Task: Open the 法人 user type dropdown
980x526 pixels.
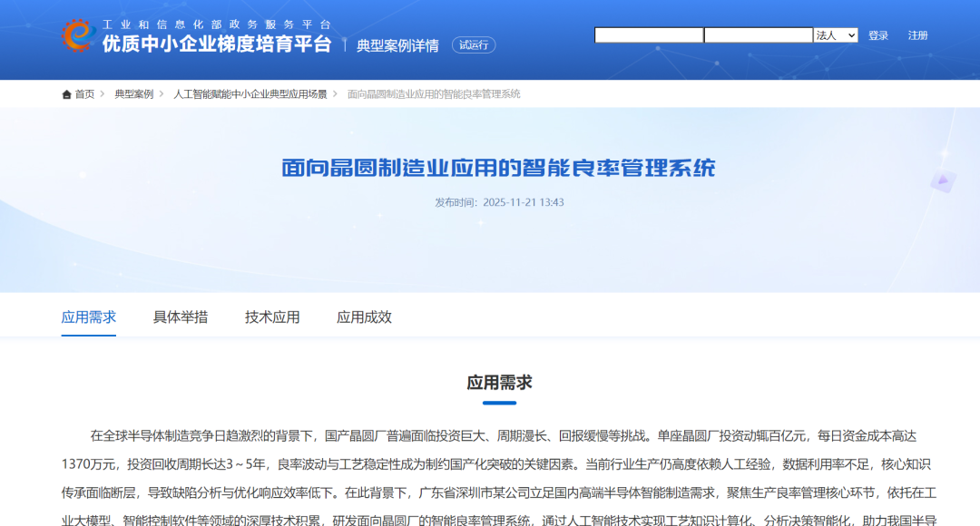Action: (836, 34)
